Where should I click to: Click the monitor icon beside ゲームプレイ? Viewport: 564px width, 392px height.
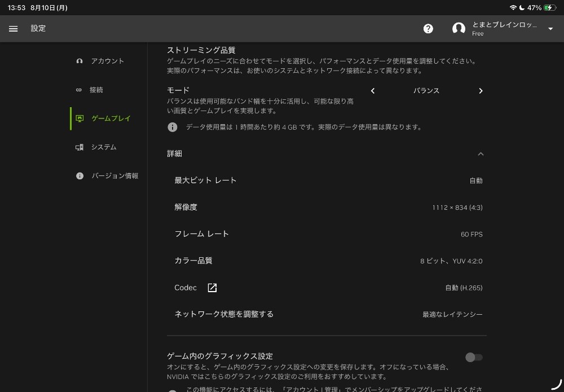pos(80,118)
